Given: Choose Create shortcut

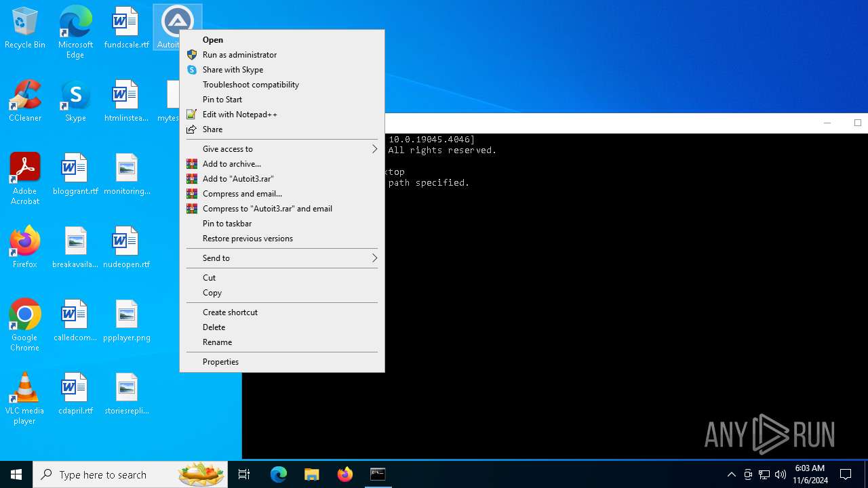Looking at the screenshot, I should (282, 312).
